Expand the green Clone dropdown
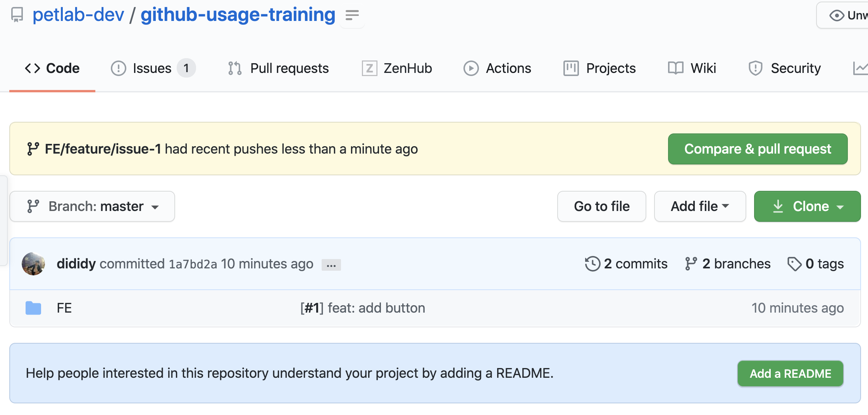This screenshot has width=868, height=415. coord(807,206)
